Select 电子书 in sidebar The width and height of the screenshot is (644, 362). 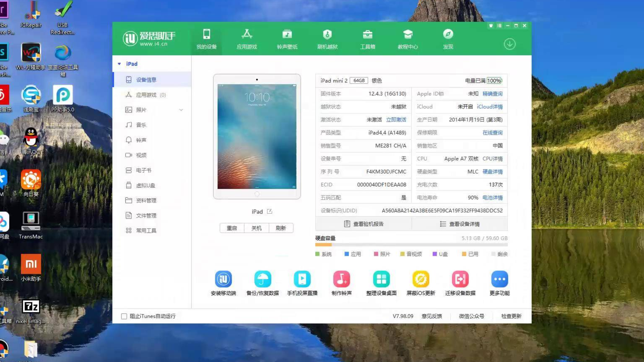point(152,170)
